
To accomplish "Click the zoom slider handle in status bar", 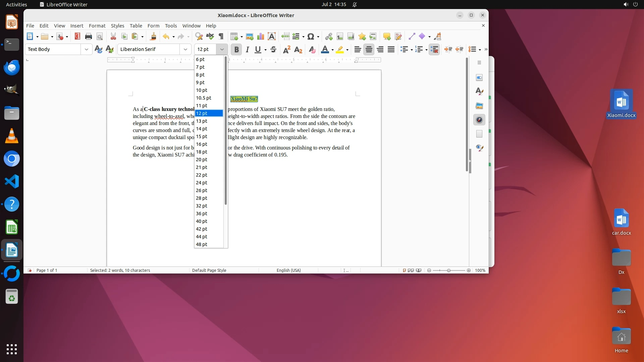I will point(449,270).
